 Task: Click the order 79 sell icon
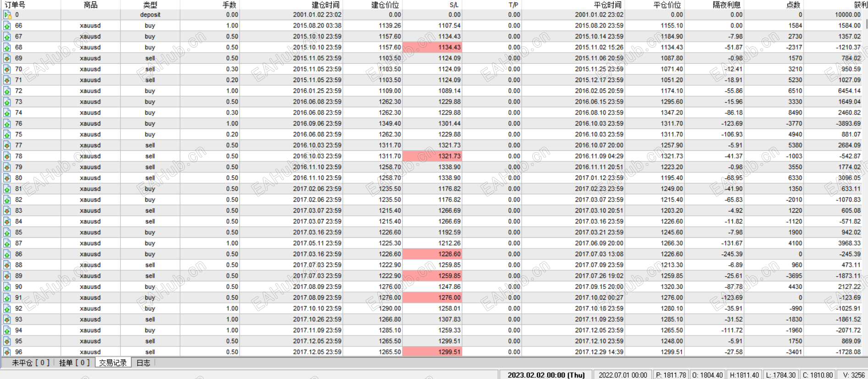click(x=7, y=167)
